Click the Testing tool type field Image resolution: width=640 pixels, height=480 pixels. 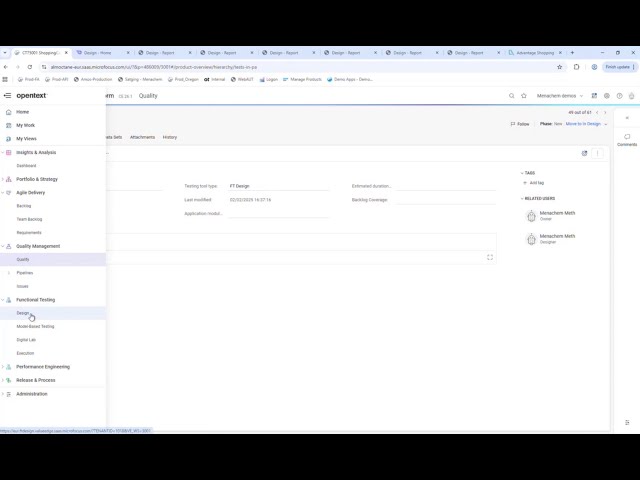coord(278,186)
